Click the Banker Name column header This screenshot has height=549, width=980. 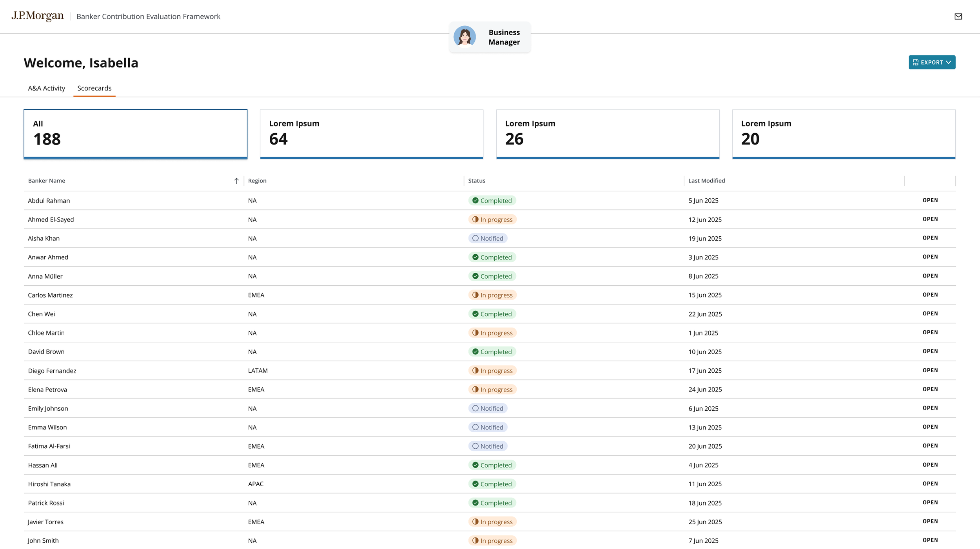tap(47, 181)
